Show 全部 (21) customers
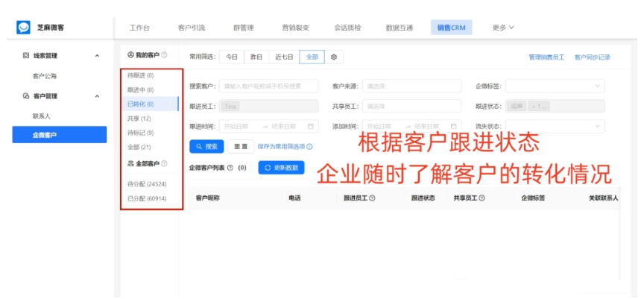 139,147
